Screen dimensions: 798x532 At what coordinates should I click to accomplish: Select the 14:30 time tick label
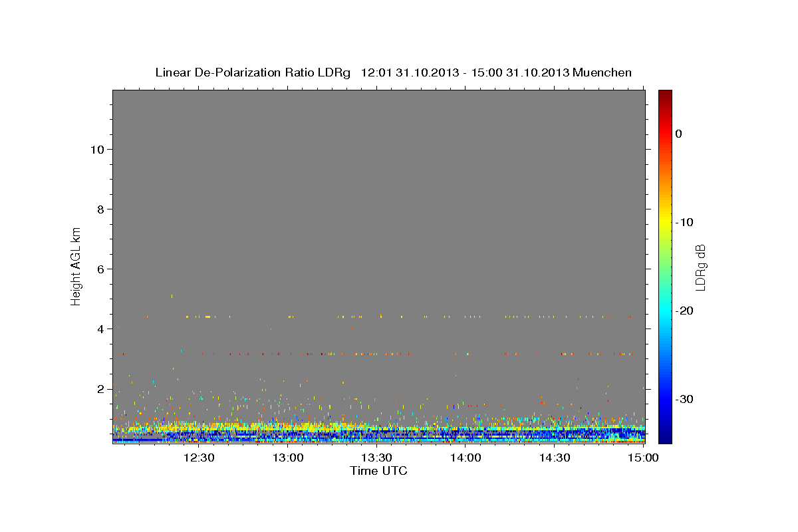point(555,458)
